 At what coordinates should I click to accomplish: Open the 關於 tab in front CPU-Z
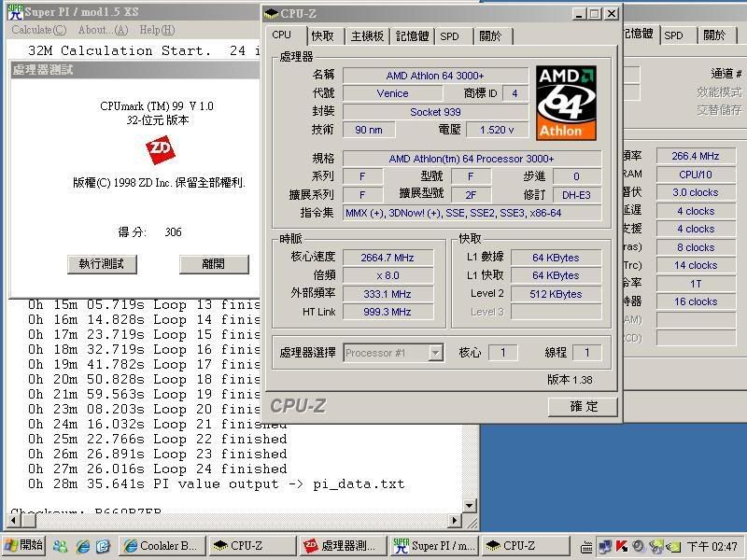point(491,36)
